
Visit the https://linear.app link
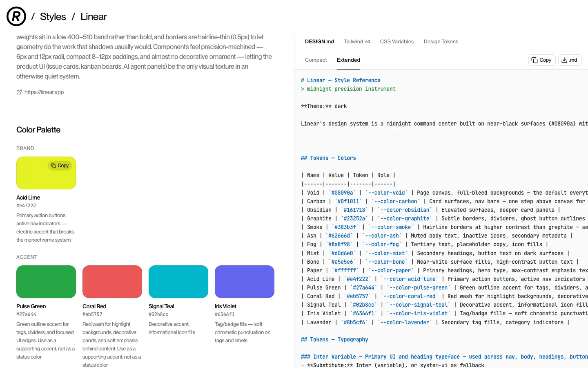click(x=44, y=92)
